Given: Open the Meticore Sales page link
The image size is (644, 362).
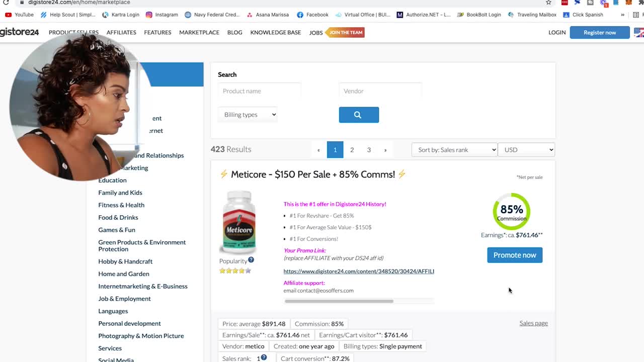Looking at the screenshot, I should click(x=533, y=323).
